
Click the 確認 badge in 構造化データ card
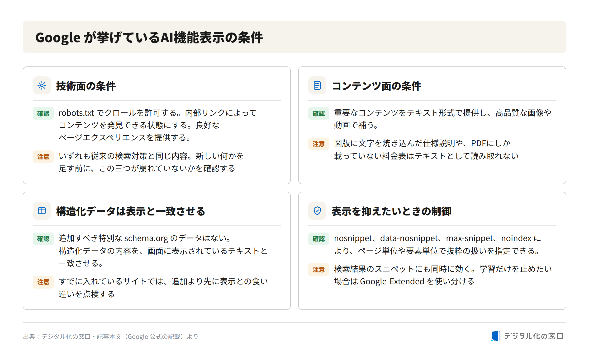click(x=43, y=239)
